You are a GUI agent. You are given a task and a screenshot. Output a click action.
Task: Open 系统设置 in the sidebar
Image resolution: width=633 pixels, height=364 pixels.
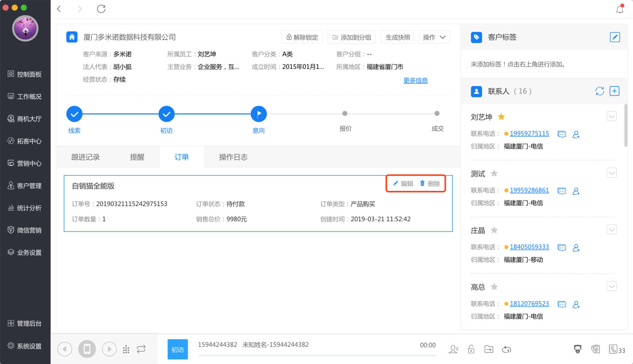(x=25, y=346)
